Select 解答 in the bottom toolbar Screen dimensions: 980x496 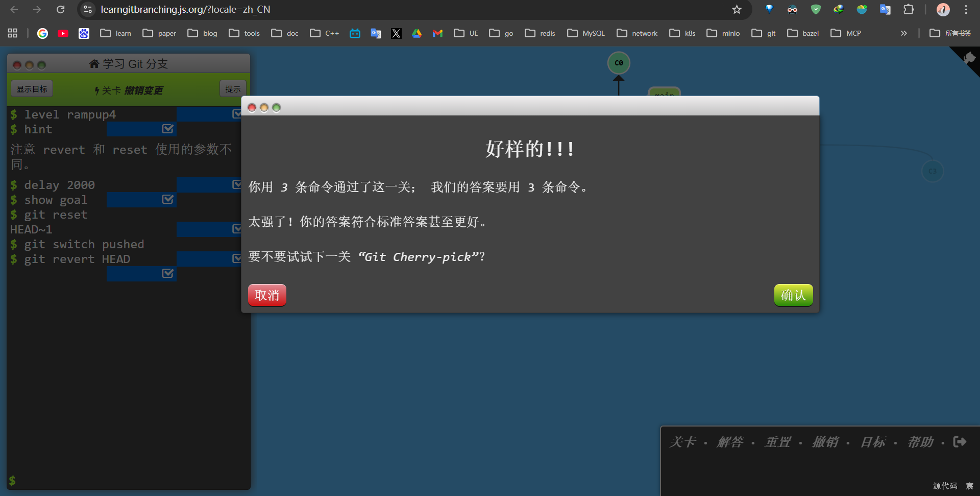(730, 442)
